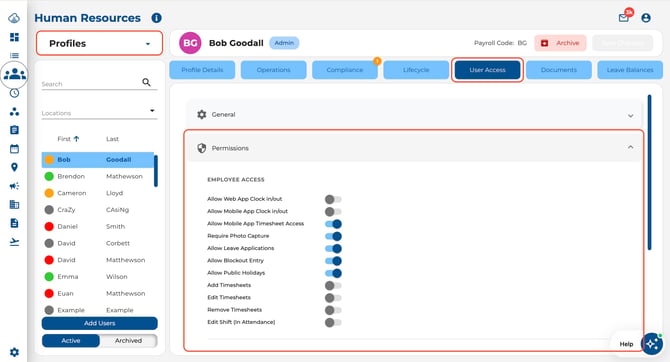Click the Help button
This screenshot has height=362, width=670.
pos(626,344)
